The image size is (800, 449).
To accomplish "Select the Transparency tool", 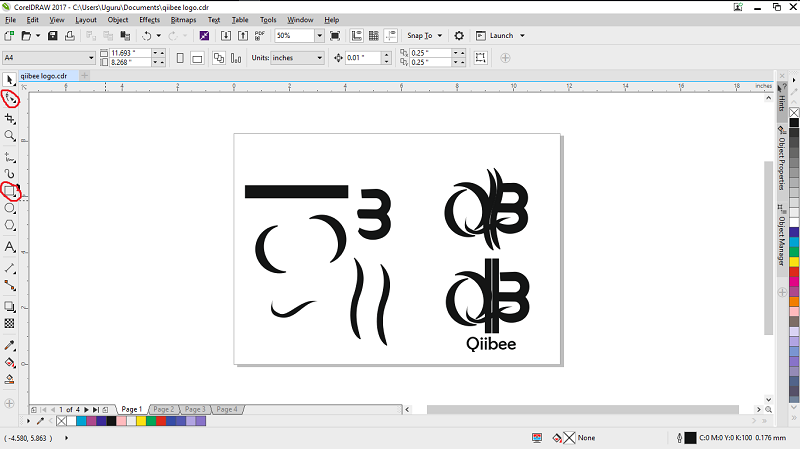I will tap(9, 323).
